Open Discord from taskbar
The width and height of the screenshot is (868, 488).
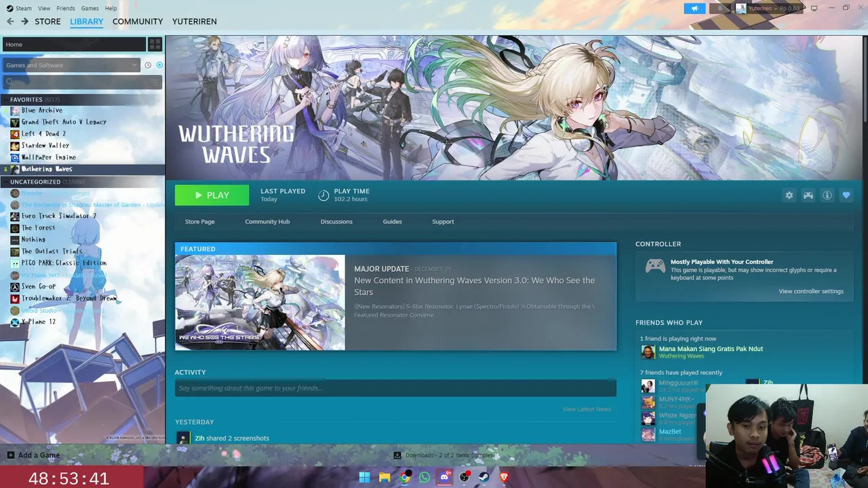444,477
